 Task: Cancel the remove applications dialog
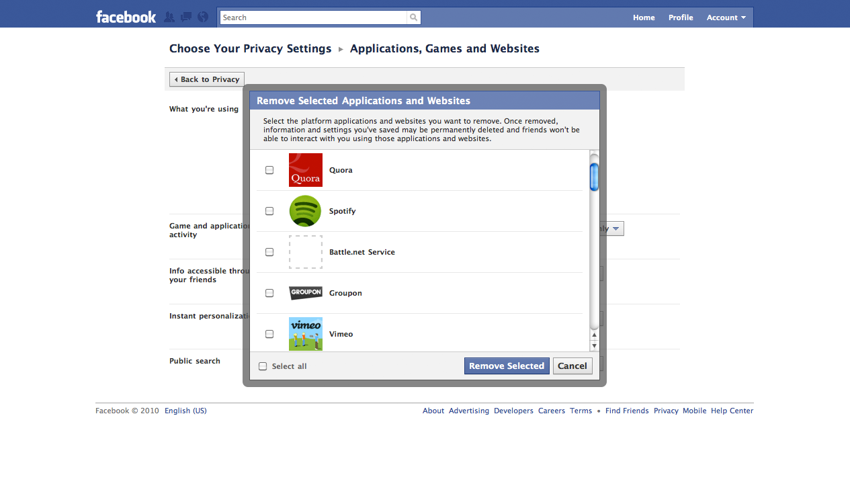572,366
